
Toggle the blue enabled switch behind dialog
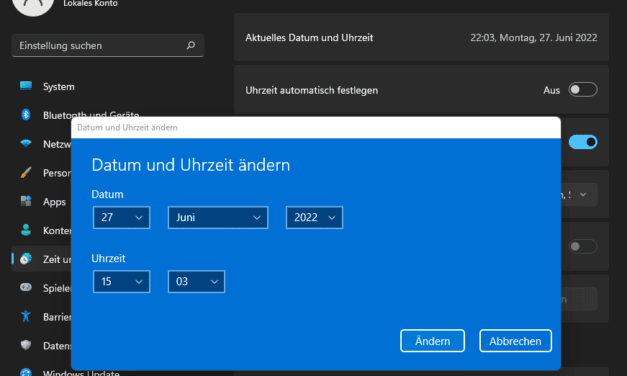point(583,142)
